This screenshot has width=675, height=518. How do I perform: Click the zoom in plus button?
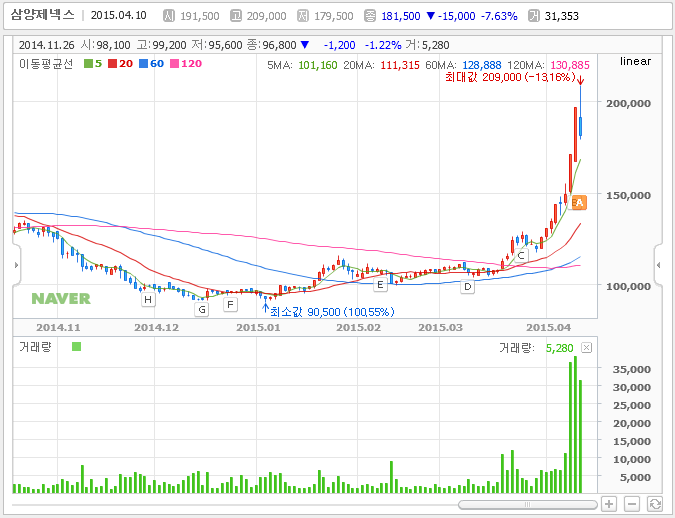(609, 503)
